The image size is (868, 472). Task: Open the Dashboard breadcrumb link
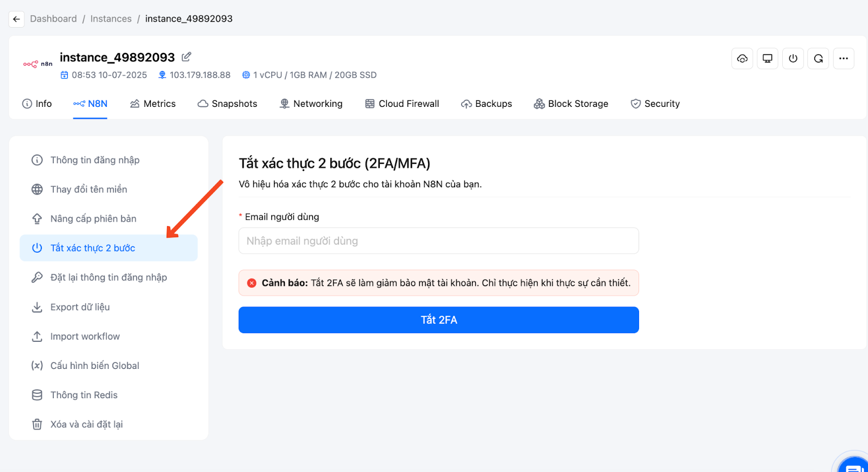tap(53, 19)
